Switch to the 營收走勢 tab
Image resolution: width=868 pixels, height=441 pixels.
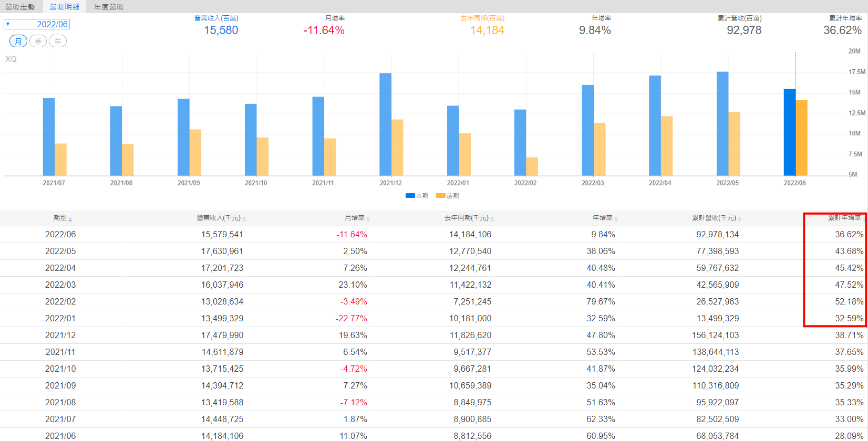coord(20,7)
